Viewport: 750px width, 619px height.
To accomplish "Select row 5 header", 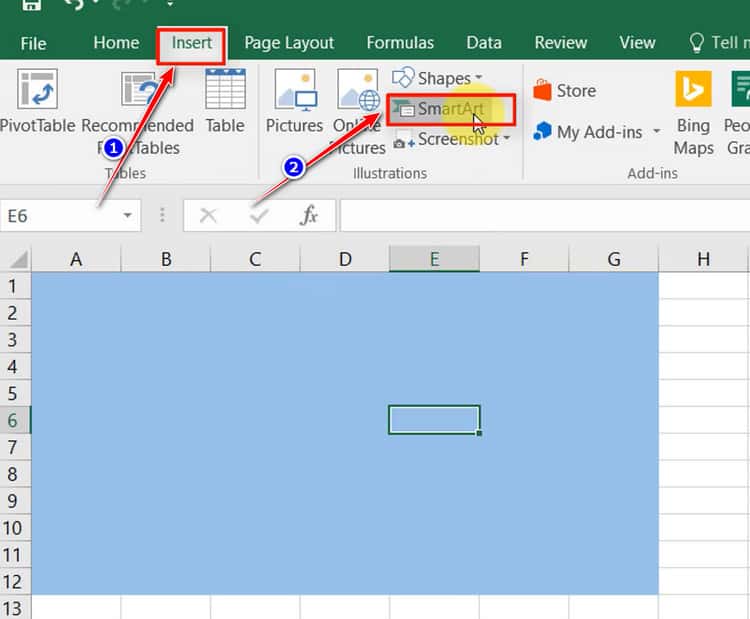I will click(15, 393).
